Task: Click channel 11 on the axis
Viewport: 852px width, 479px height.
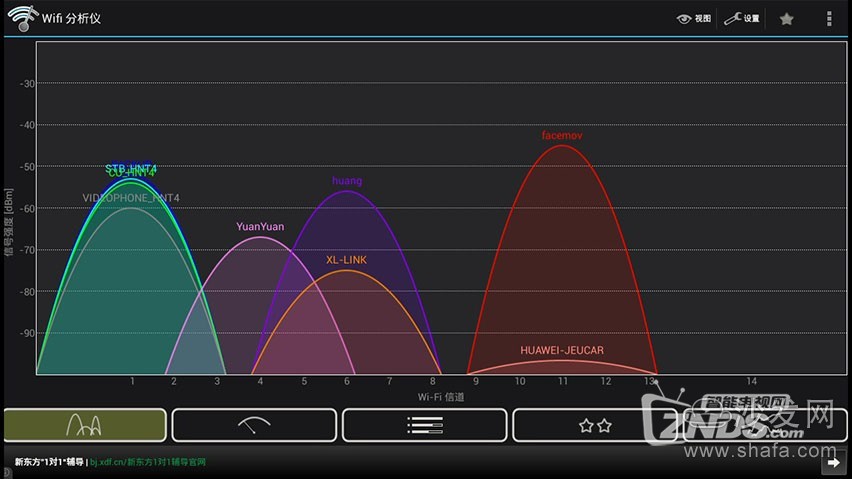Action: pos(562,381)
